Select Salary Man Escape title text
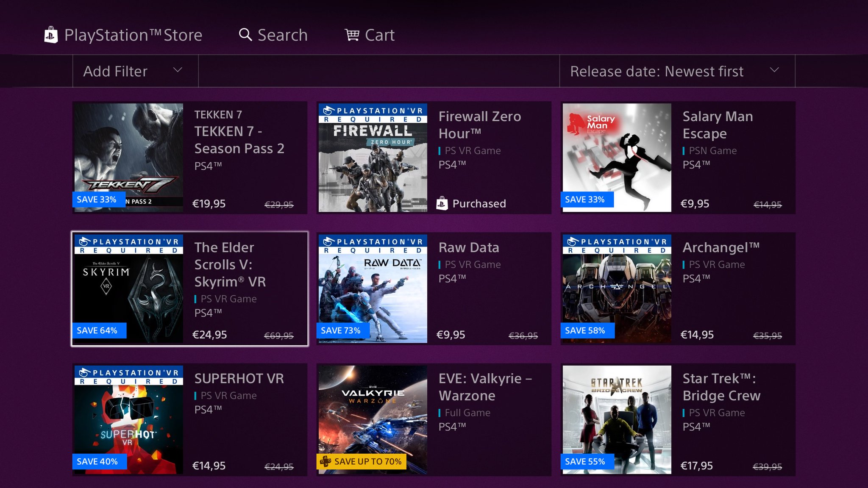This screenshot has width=868, height=488. coord(718,125)
